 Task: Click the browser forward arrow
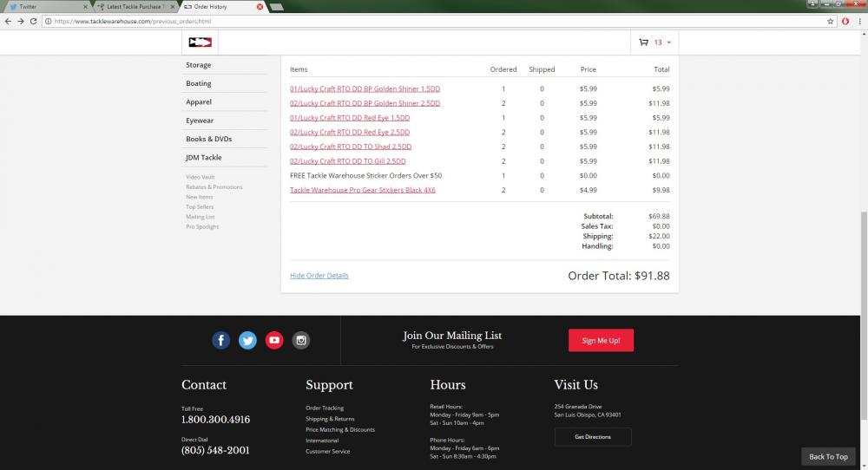21,21
